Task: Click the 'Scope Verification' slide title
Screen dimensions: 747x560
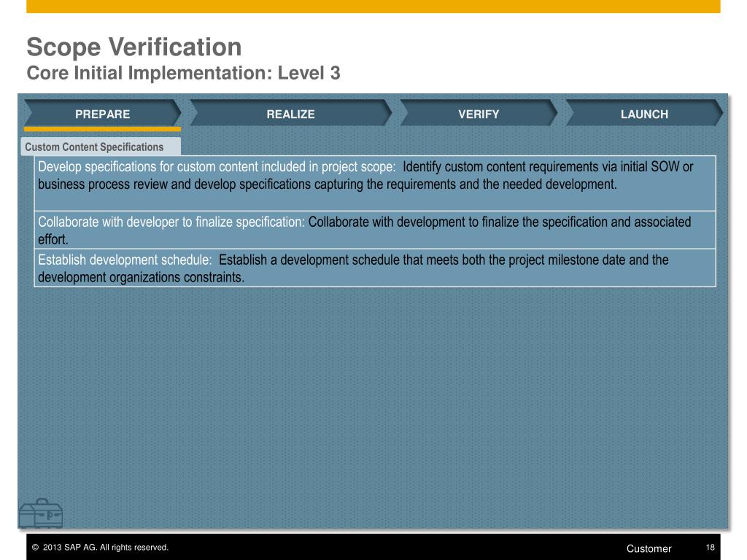Action: click(x=133, y=47)
